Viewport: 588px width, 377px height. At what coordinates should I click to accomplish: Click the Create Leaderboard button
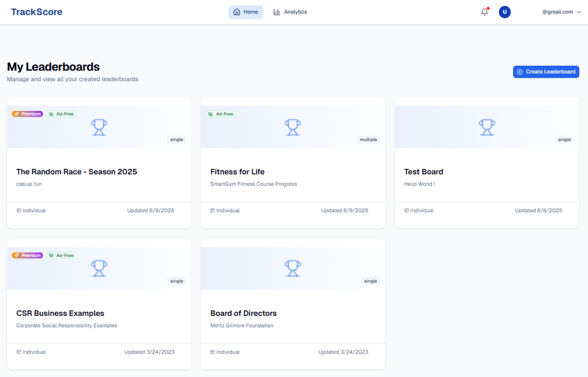click(x=546, y=71)
